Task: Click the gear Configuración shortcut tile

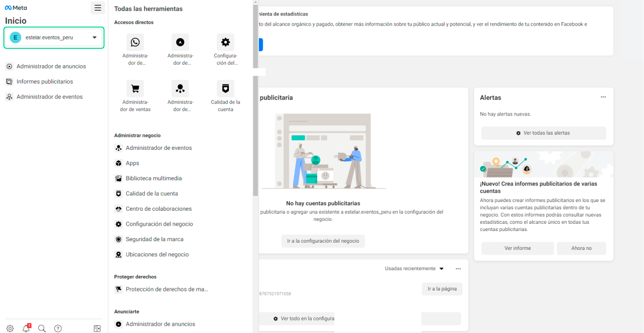Action: [225, 43]
